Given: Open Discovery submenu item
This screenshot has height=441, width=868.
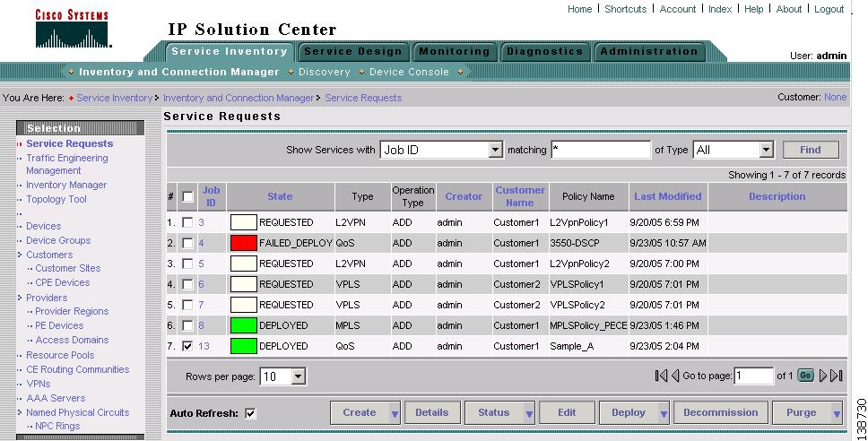Looking at the screenshot, I should coord(325,72).
